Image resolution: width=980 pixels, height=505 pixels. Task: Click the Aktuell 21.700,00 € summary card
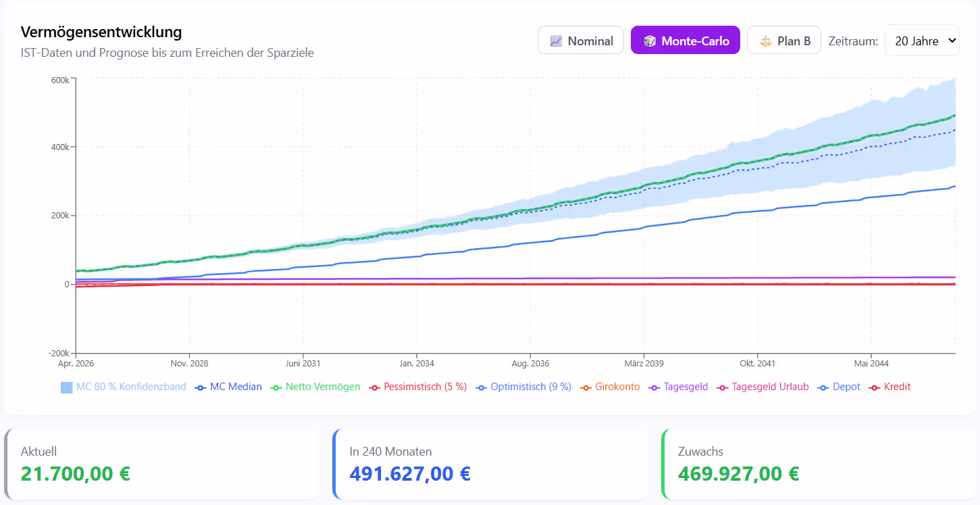[161, 464]
